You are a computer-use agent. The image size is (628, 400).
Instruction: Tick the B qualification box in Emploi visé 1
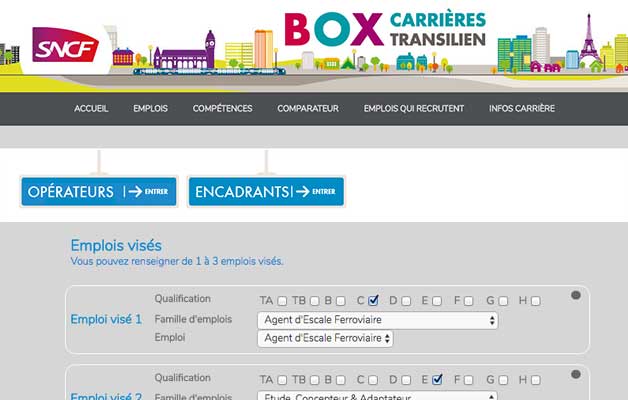340,301
